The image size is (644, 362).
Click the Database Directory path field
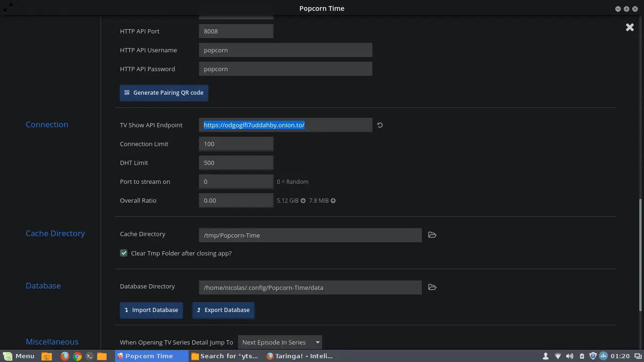[310, 288]
